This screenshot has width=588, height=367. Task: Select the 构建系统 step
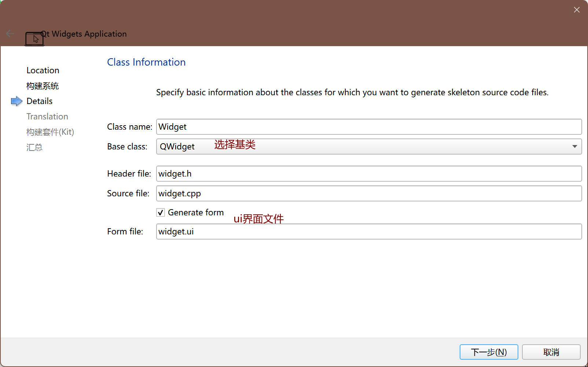pos(42,86)
